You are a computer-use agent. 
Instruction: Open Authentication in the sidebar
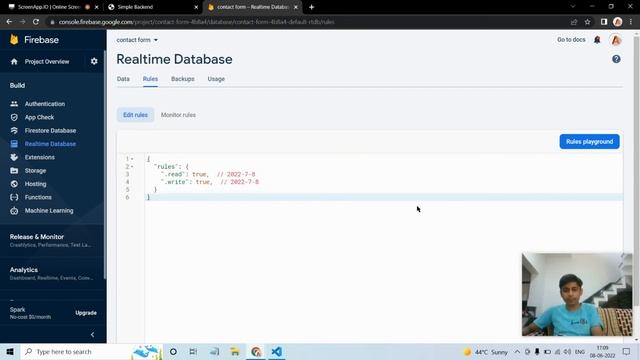tap(44, 104)
